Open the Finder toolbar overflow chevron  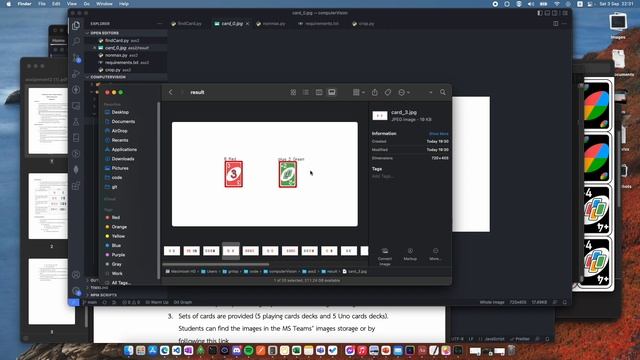pos(430,92)
